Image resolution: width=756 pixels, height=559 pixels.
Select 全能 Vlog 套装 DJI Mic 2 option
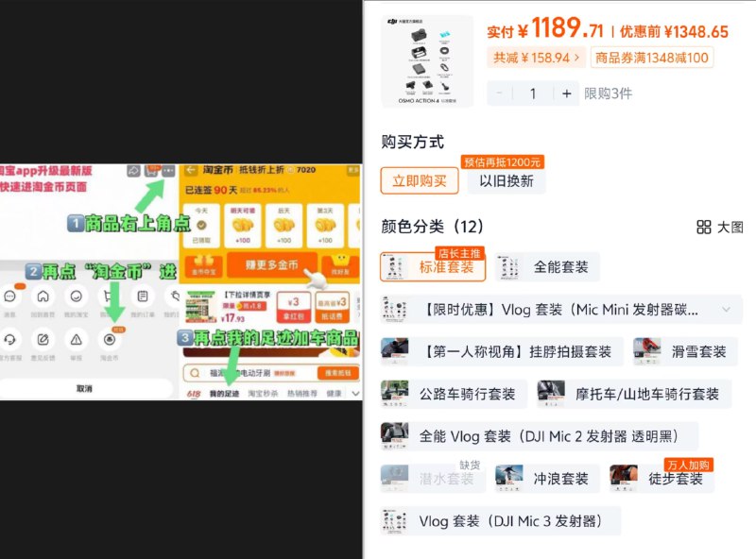540,436
